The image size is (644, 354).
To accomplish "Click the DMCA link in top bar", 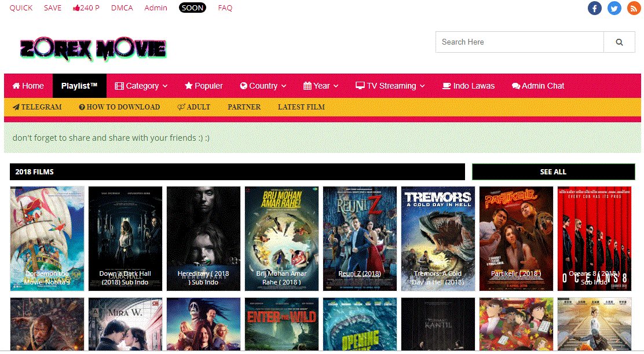I will [122, 8].
